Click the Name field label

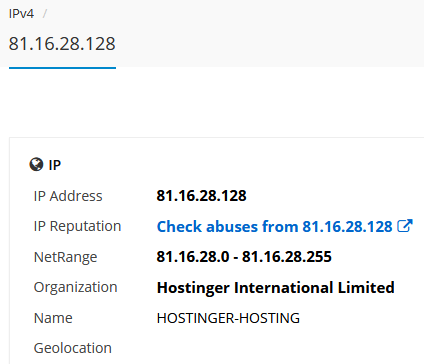53,318
